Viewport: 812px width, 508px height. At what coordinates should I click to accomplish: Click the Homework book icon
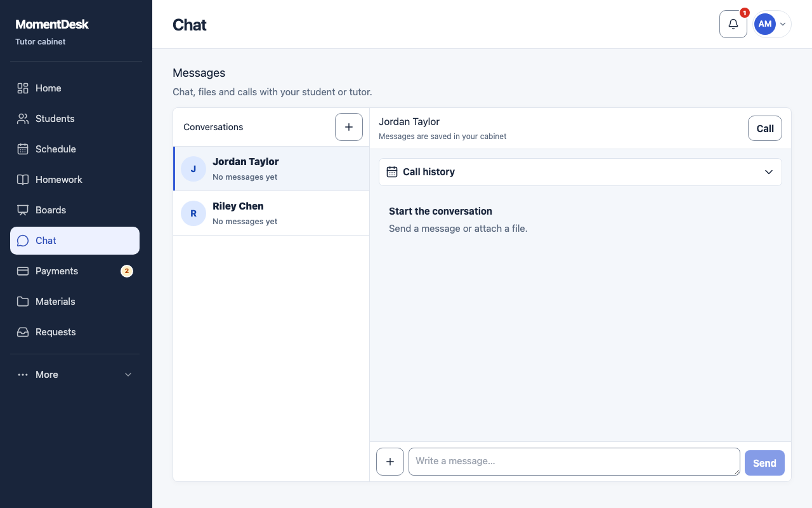pos(23,180)
